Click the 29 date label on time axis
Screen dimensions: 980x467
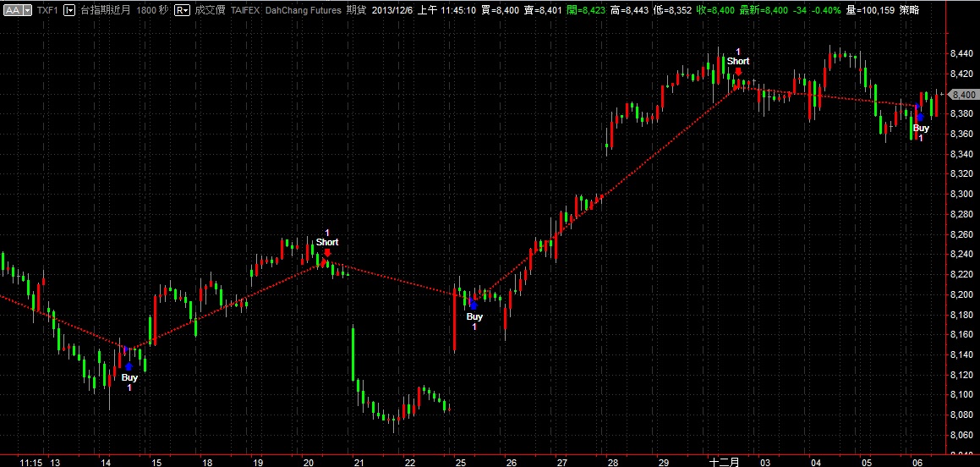[x=663, y=462]
